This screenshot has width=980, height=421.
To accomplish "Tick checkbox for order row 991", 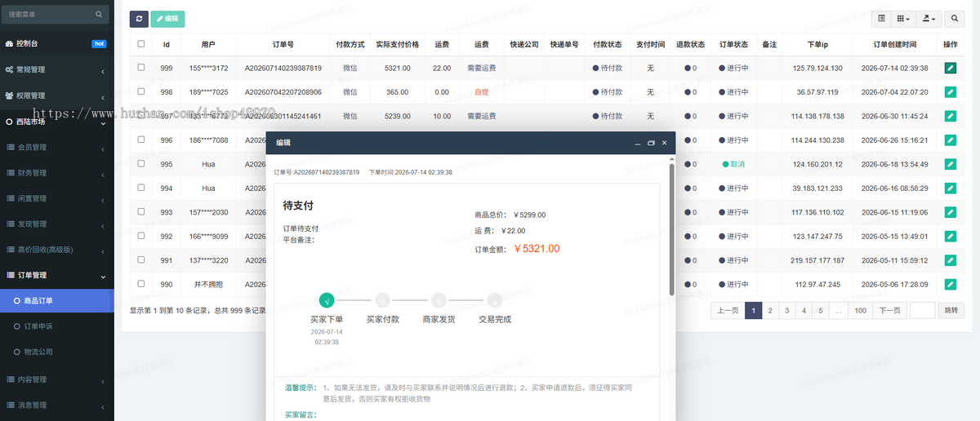I will [141, 259].
